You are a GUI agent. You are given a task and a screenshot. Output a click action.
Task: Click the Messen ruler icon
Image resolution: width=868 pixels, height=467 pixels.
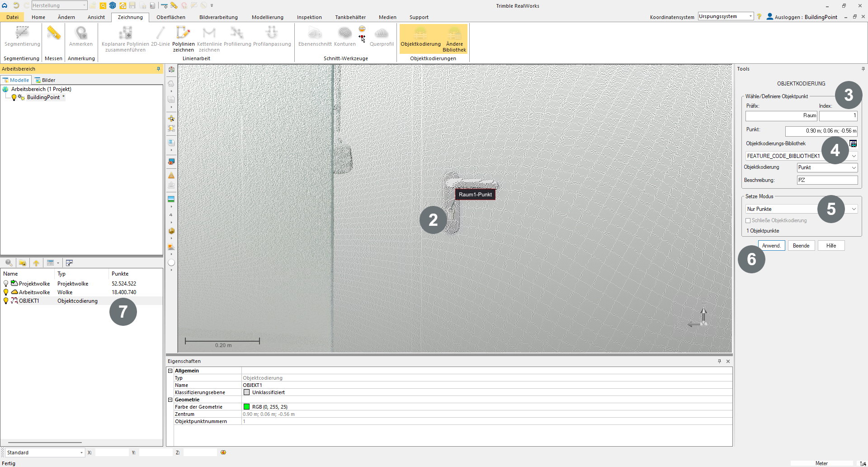(x=53, y=33)
